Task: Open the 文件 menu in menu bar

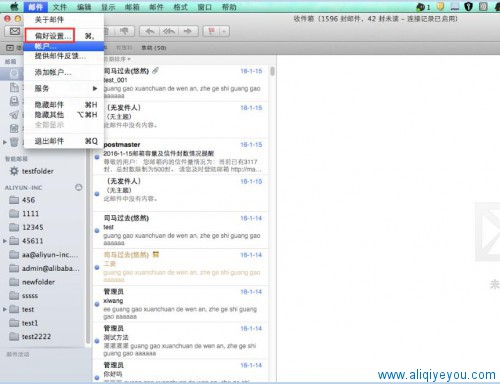Action: pyautogui.click(x=60, y=7)
